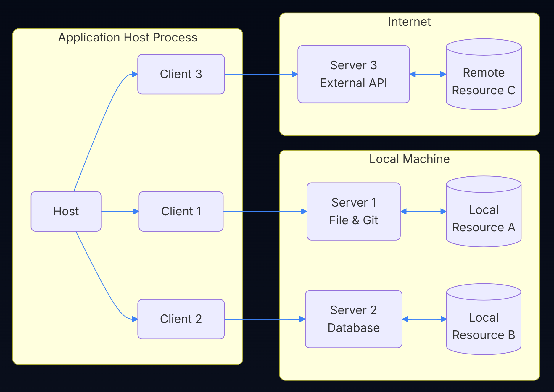Screen dimensions: 554x392
Task: Click the Local Resource A database cylinder
Action: pos(484,212)
